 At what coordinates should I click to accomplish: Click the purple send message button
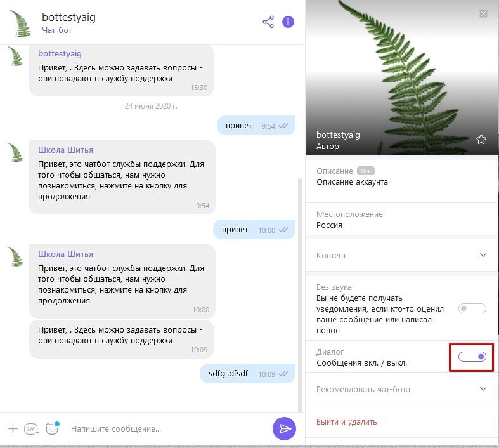[x=284, y=428]
